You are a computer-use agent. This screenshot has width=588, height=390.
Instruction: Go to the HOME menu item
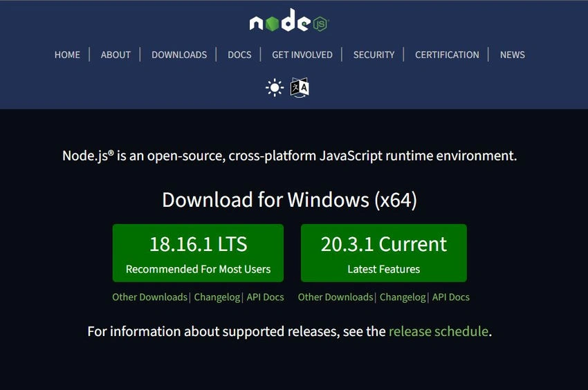click(67, 55)
